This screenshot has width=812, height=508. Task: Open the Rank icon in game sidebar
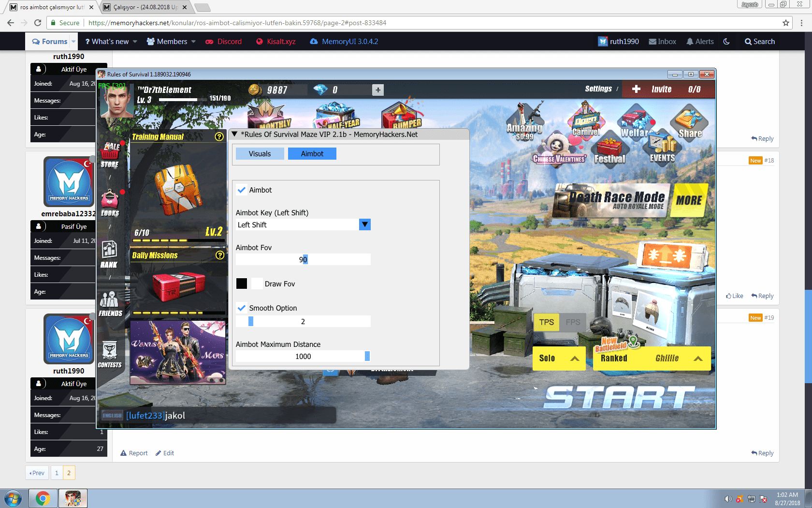[x=109, y=254]
